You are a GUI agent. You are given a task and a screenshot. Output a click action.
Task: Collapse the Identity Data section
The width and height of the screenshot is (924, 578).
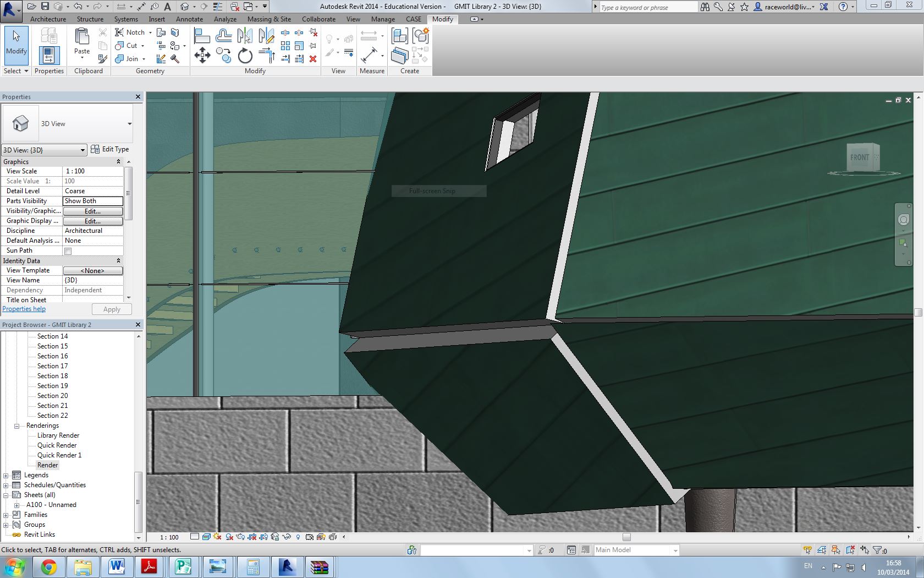(118, 261)
